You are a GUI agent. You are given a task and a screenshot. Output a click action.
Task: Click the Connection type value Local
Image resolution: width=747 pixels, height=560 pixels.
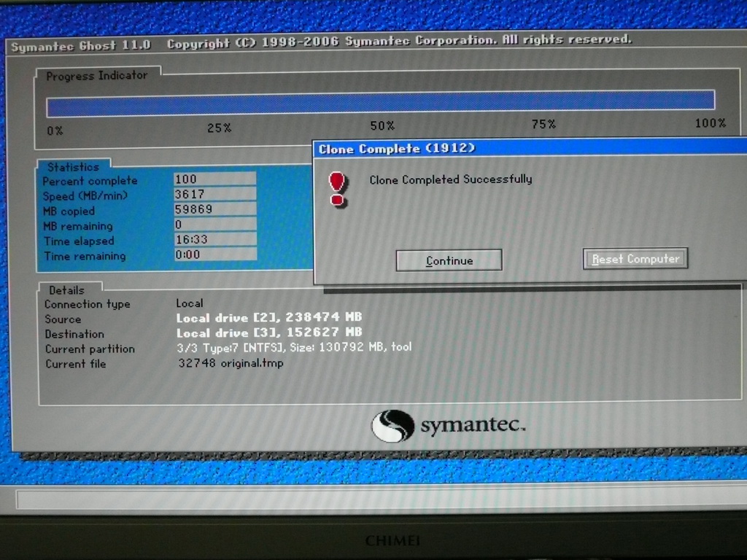[x=190, y=303]
